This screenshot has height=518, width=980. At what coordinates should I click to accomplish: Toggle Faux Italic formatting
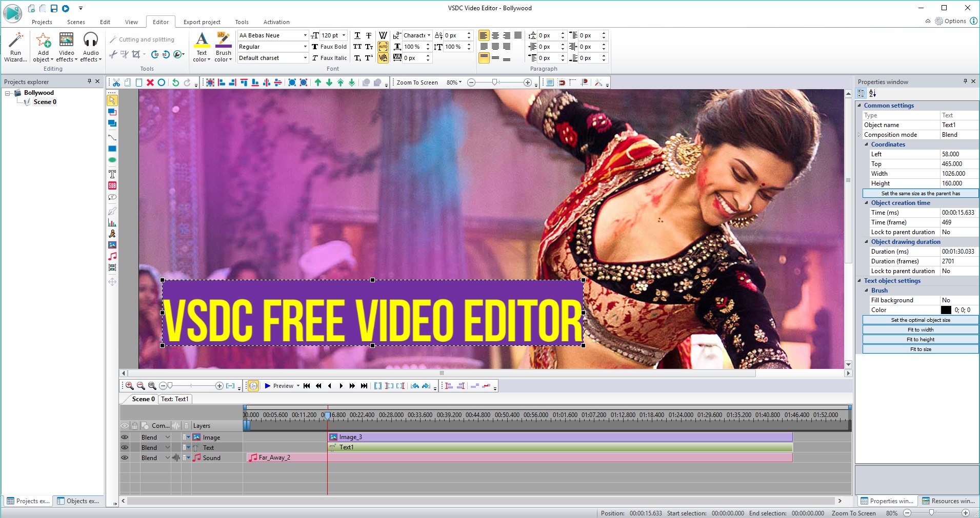(329, 58)
